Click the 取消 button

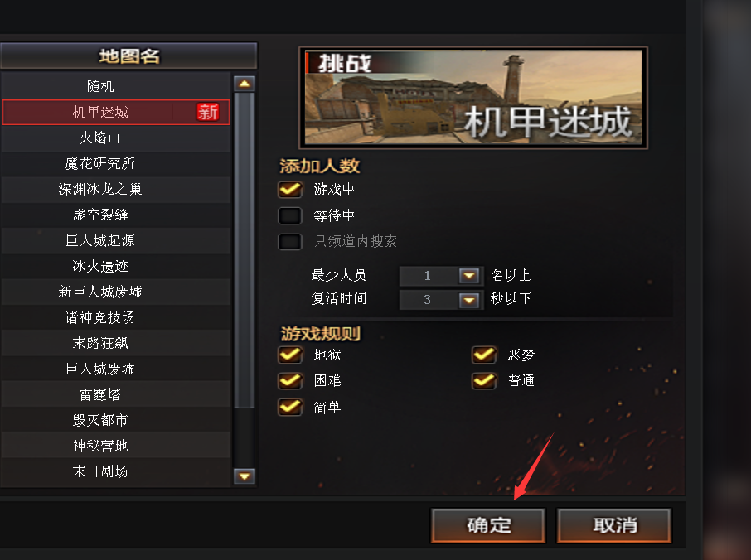[614, 525]
